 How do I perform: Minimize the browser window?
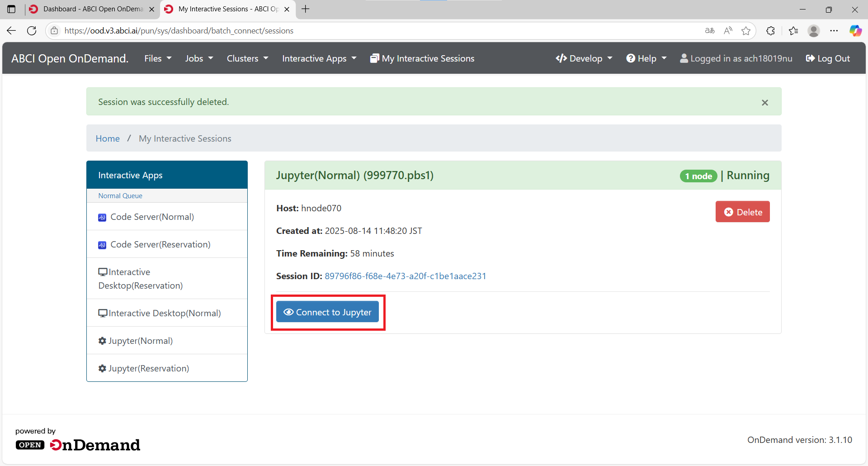pos(803,9)
